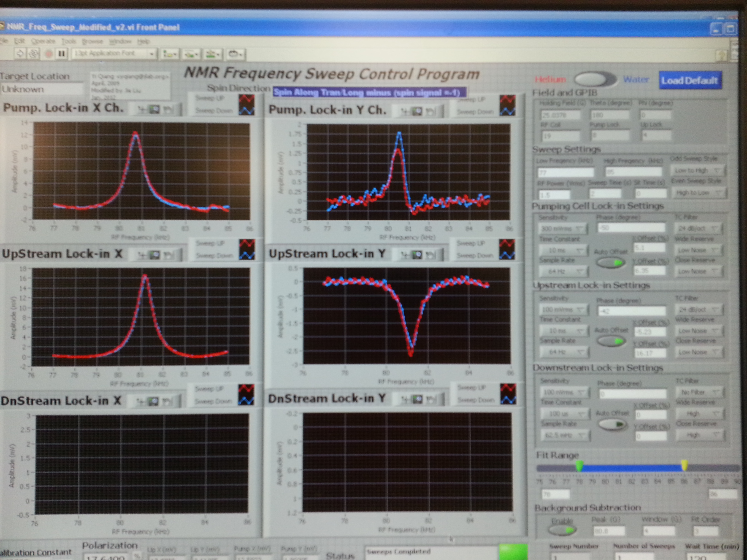Viewport: 747px width, 560px height.
Task: Click the Run Continuously toolbar icon
Action: 33,53
